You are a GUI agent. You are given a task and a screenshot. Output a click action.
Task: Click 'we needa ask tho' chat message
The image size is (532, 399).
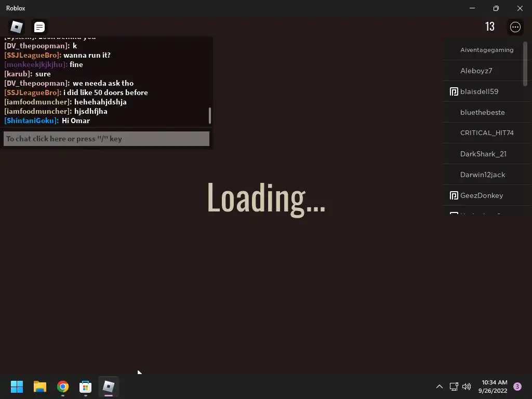103,83
